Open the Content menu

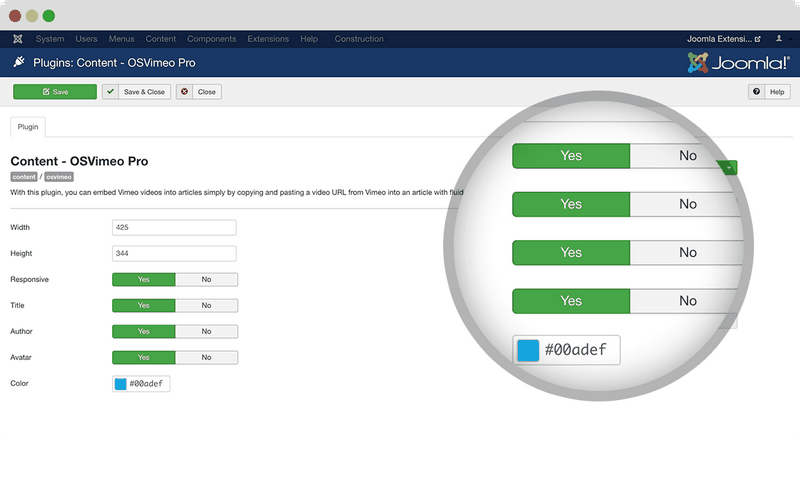tap(160, 39)
